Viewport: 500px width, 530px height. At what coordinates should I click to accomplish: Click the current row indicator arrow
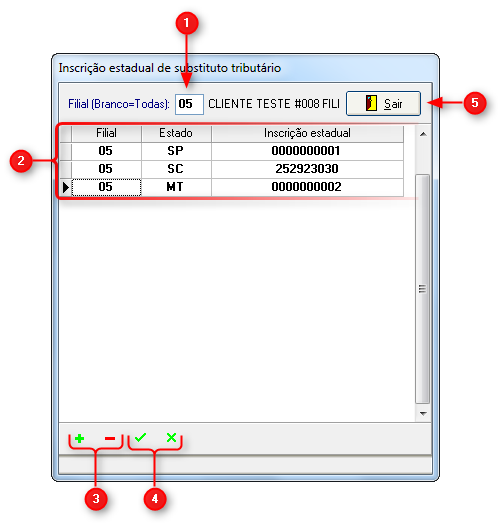click(66, 187)
